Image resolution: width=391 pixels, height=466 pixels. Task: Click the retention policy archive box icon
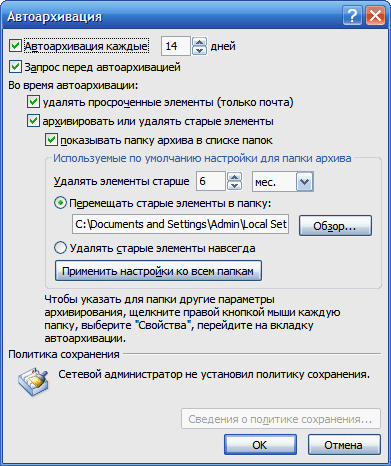pyautogui.click(x=34, y=382)
